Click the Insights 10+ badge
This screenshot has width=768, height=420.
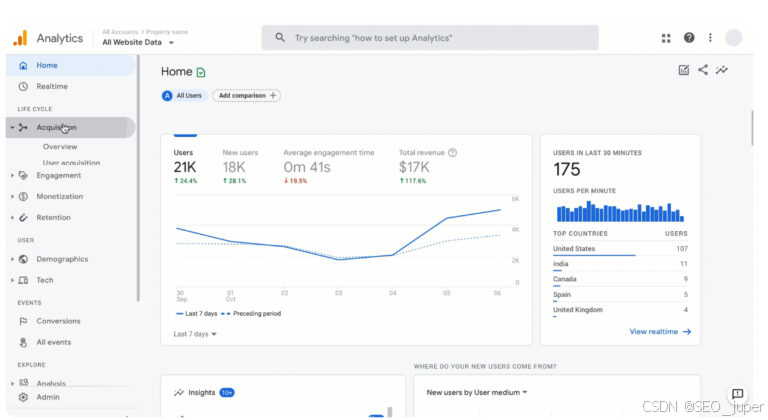coord(227,393)
